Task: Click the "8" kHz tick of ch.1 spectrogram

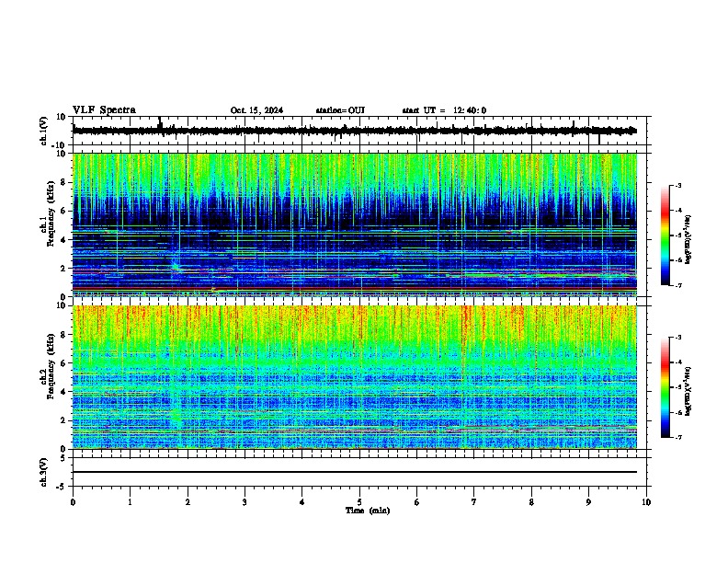Action: click(64, 182)
